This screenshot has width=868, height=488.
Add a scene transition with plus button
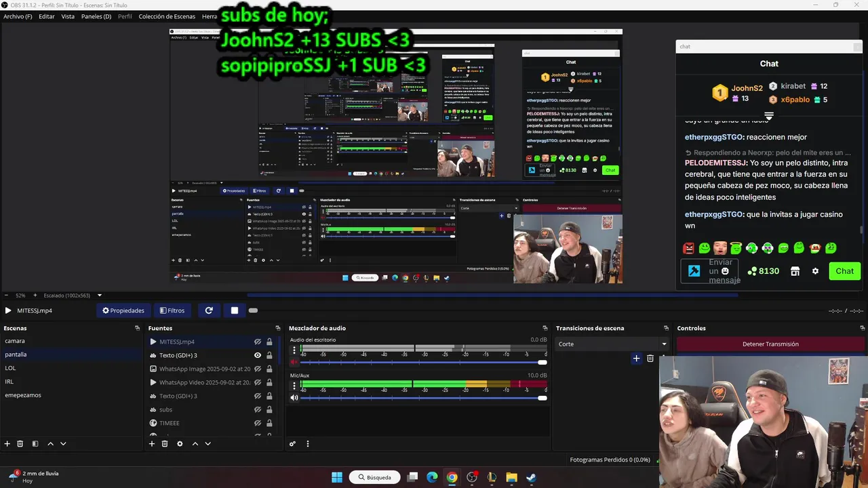click(x=636, y=359)
